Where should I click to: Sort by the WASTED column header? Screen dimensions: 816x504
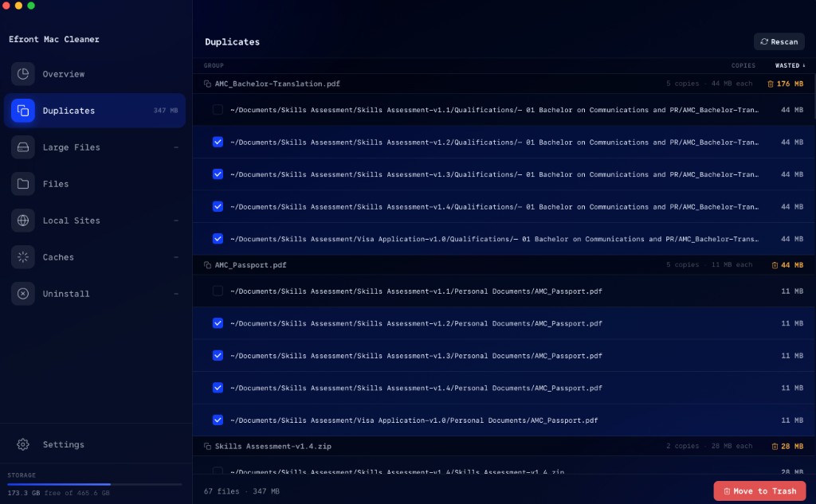tap(790, 65)
